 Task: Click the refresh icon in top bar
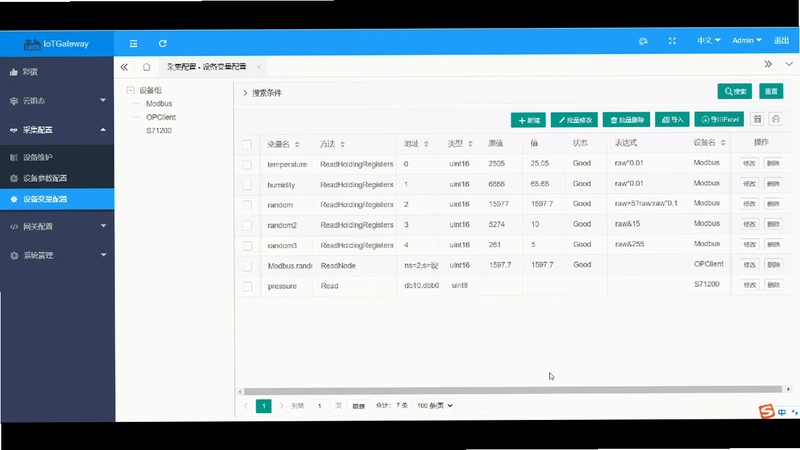click(163, 44)
